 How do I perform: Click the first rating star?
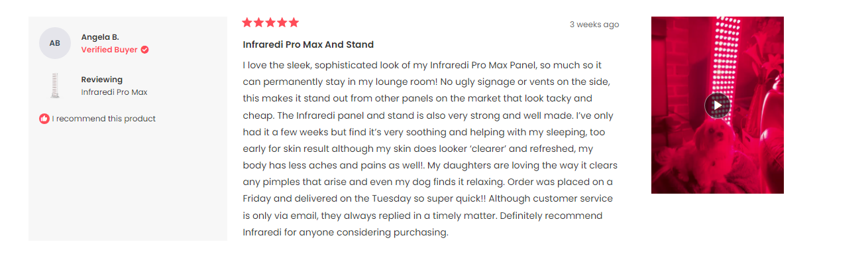point(247,23)
